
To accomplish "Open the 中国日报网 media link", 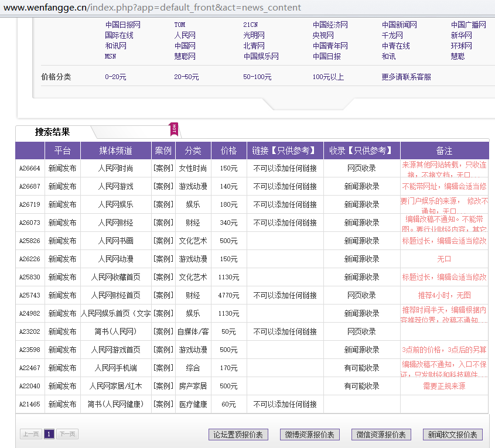I will [123, 25].
